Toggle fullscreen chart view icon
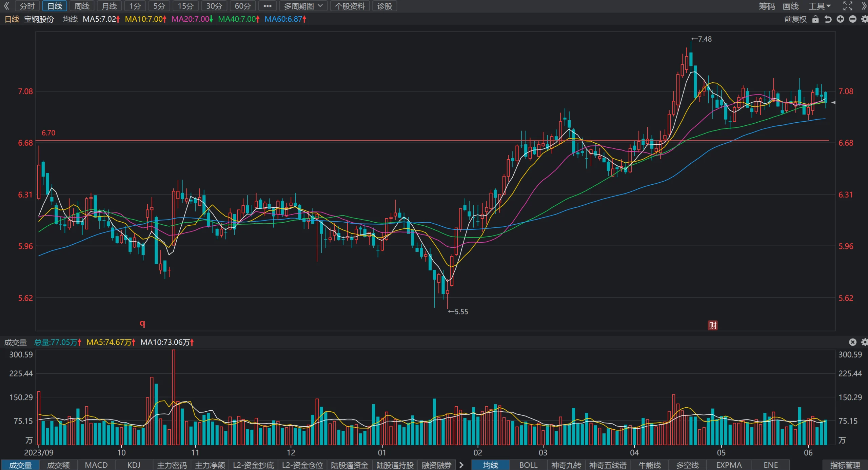This screenshot has height=470, width=868. tap(848, 6)
